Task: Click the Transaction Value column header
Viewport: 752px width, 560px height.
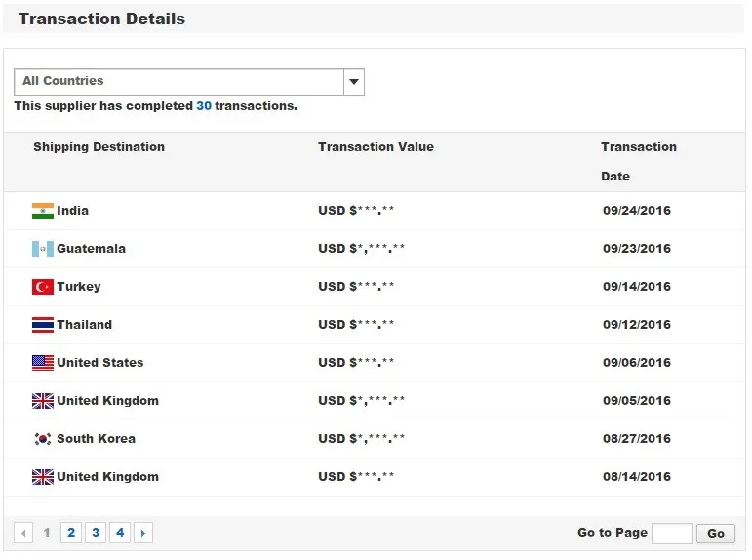Action: coord(376,147)
